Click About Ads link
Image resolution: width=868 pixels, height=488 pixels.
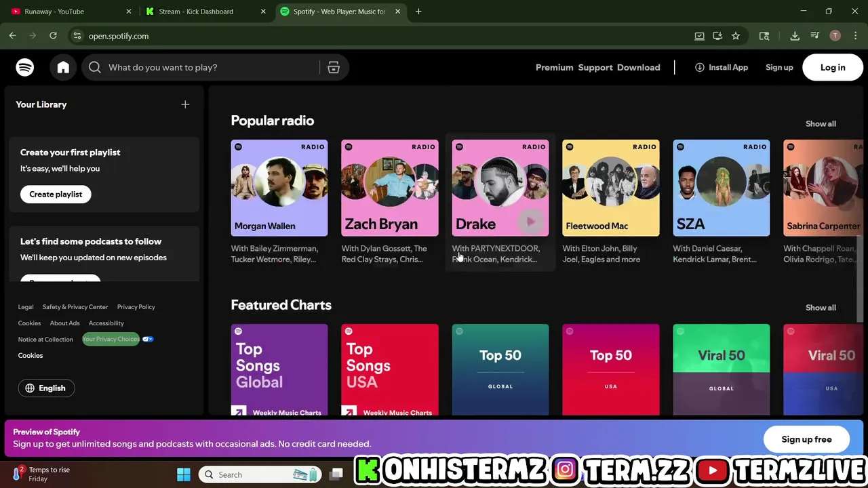click(64, 323)
